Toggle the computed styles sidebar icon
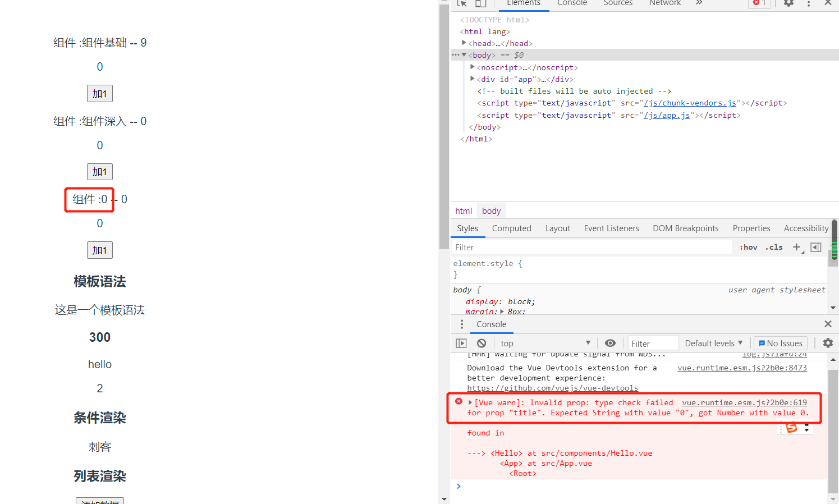 [816, 247]
